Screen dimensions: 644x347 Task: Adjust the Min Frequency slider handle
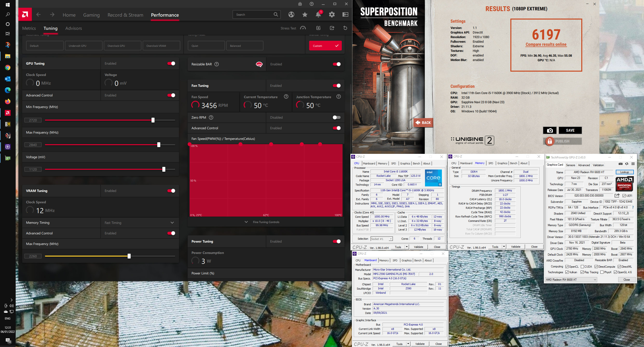point(153,120)
